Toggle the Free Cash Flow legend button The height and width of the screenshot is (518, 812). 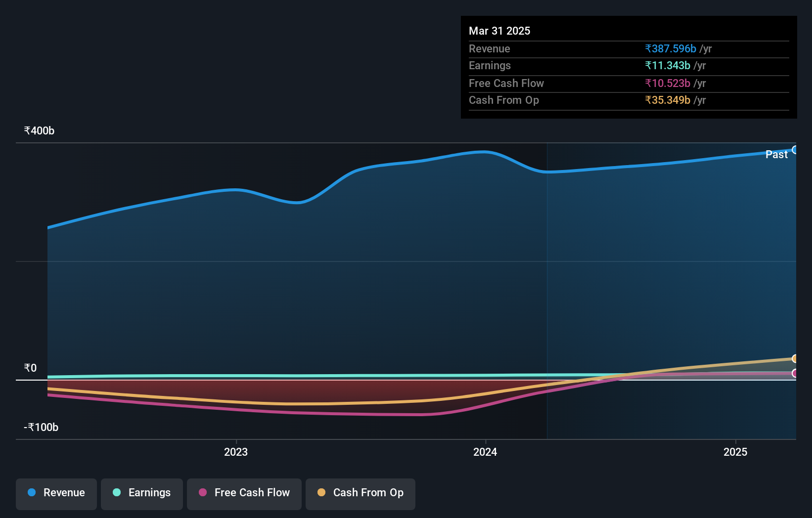244,494
